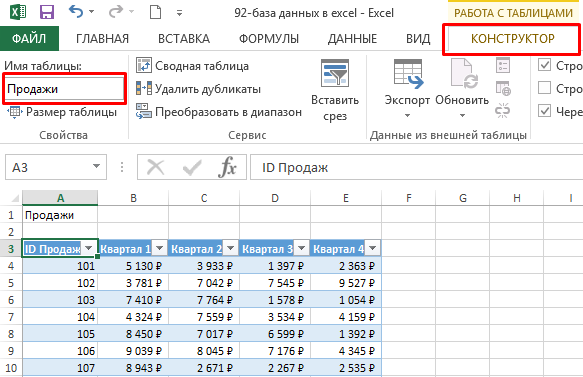Image resolution: width=583 pixels, height=377 pixels.
Task: Click Удалить дубликаты button
Action: pos(199,89)
